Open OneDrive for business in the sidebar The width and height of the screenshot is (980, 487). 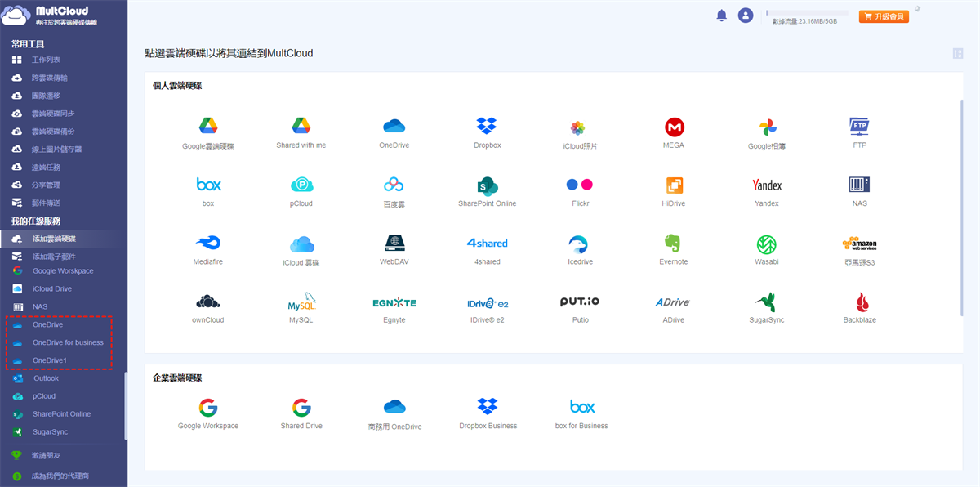tap(68, 342)
